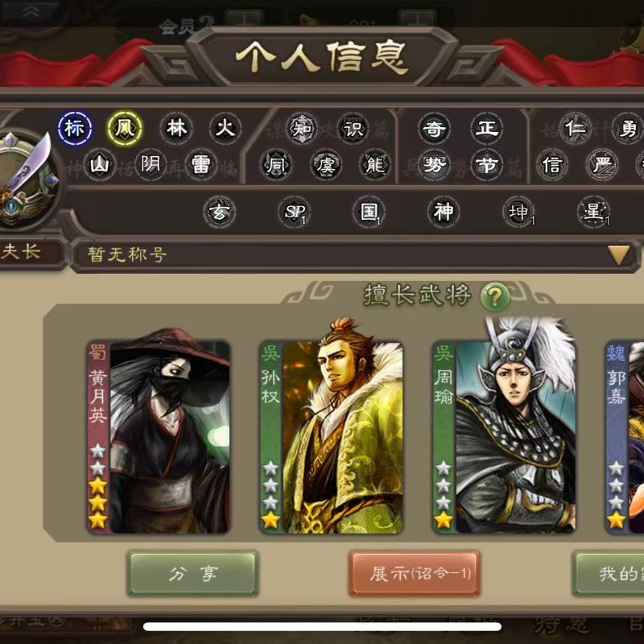This screenshot has height=644, width=644.
Task: Expand the 暂无称号 title dropdown arrow
Action: point(618,254)
